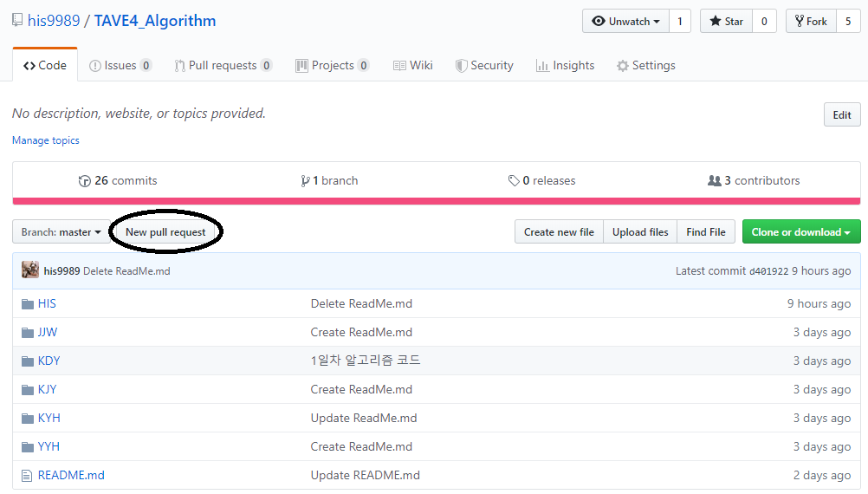
Task: Click Upload files button
Action: click(x=640, y=232)
